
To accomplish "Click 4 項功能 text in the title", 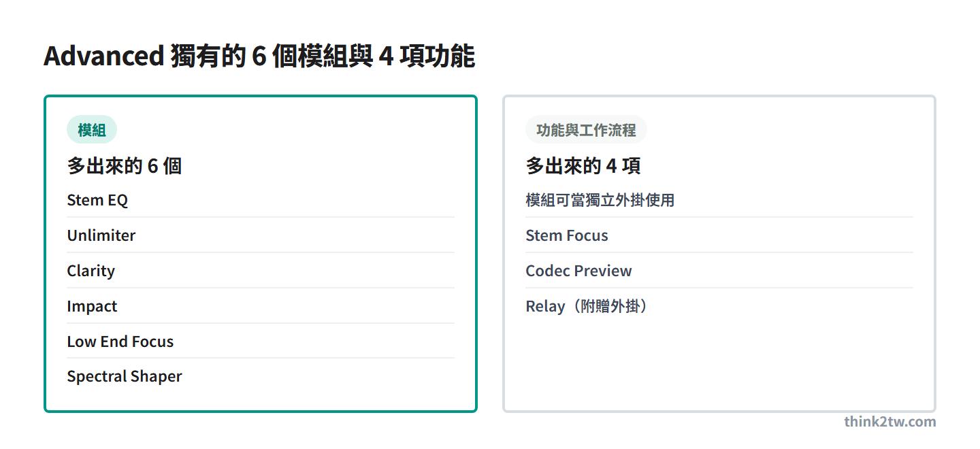I will 427,56.
